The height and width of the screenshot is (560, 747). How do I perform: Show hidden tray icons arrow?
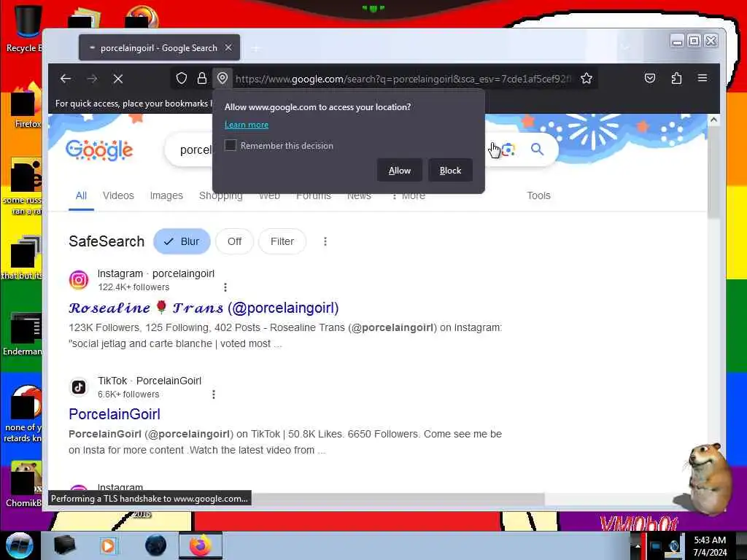637,546
